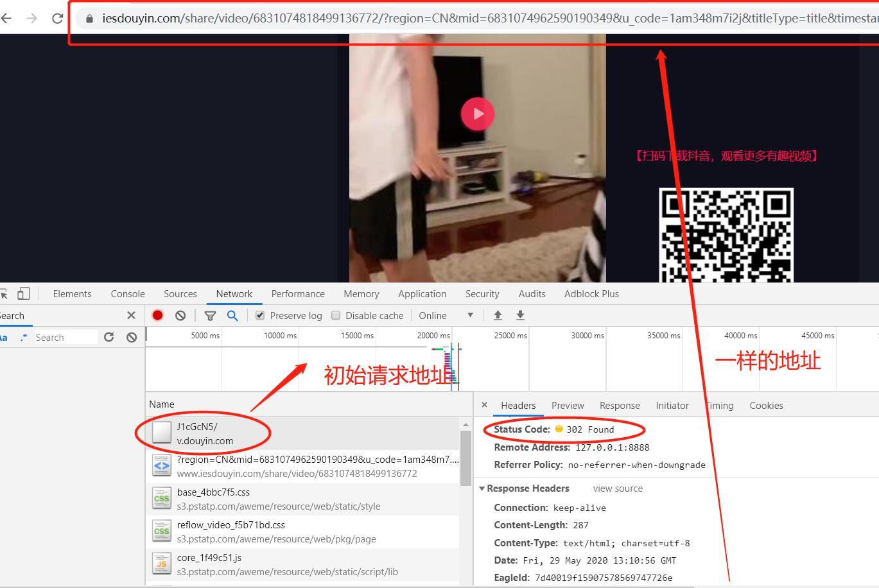Click the Content-Type text/html value
Screen dimensions: 879x588
[626, 543]
